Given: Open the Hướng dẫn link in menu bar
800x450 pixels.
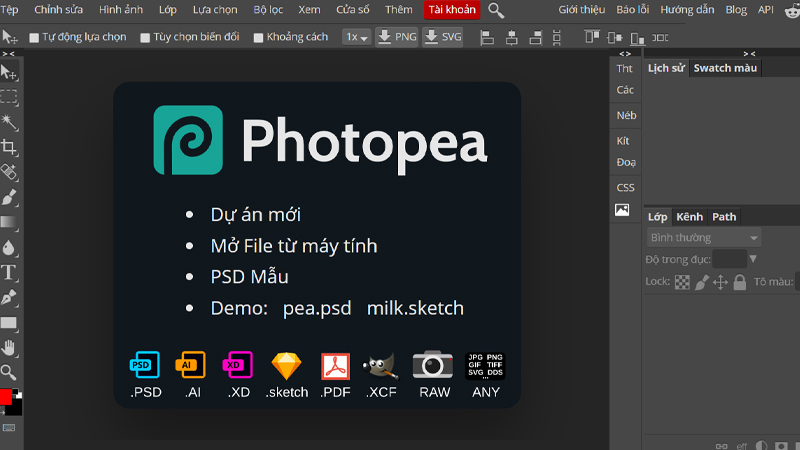Looking at the screenshot, I should point(687,10).
